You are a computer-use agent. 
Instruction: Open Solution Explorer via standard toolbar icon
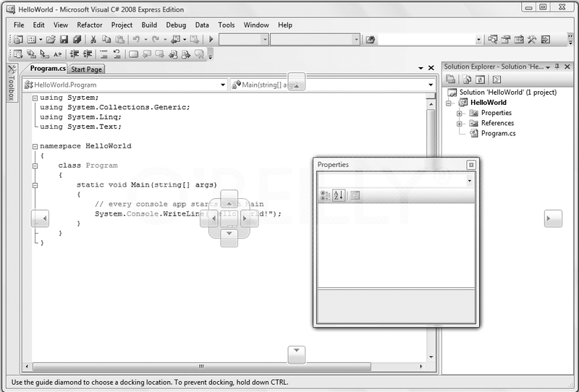click(x=492, y=39)
